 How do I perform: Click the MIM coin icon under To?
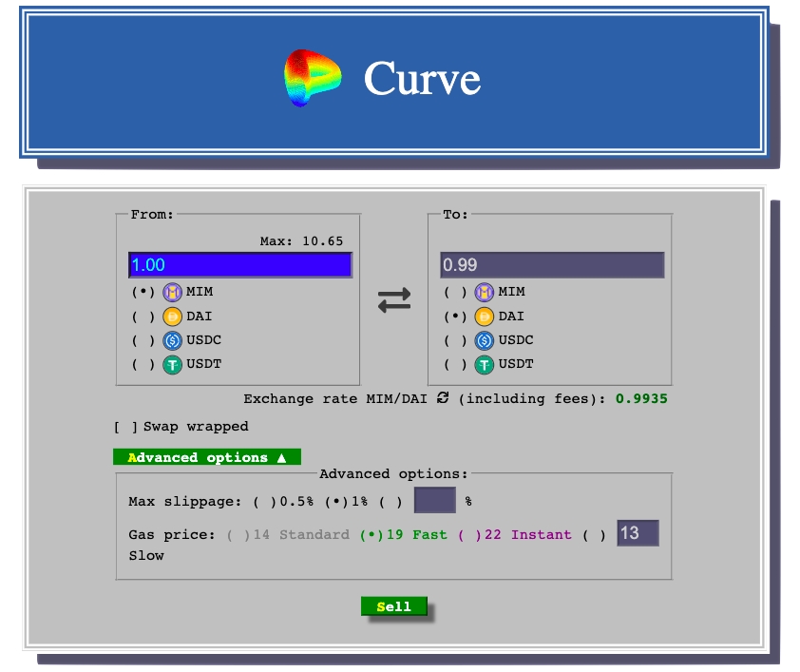pyautogui.click(x=485, y=292)
